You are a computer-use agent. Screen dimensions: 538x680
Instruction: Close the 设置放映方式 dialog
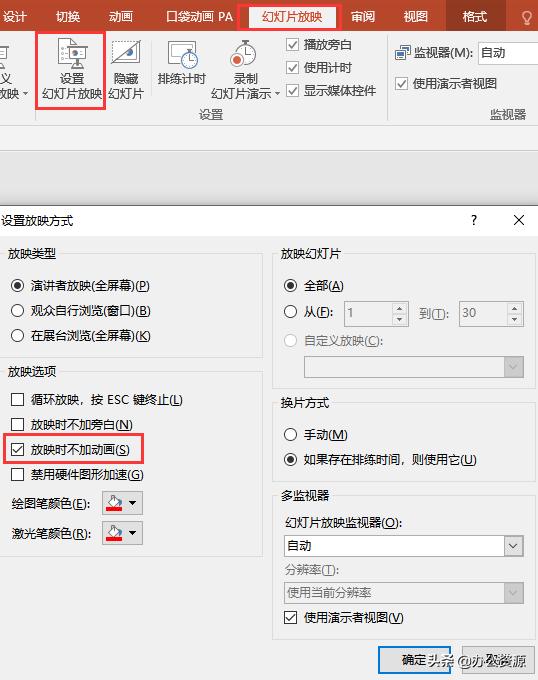click(519, 220)
